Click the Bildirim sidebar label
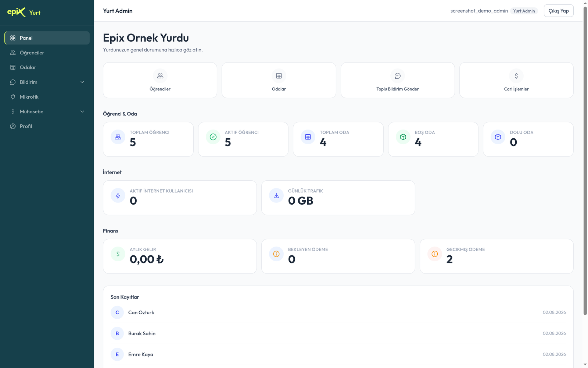The height and width of the screenshot is (368, 588). [x=29, y=82]
